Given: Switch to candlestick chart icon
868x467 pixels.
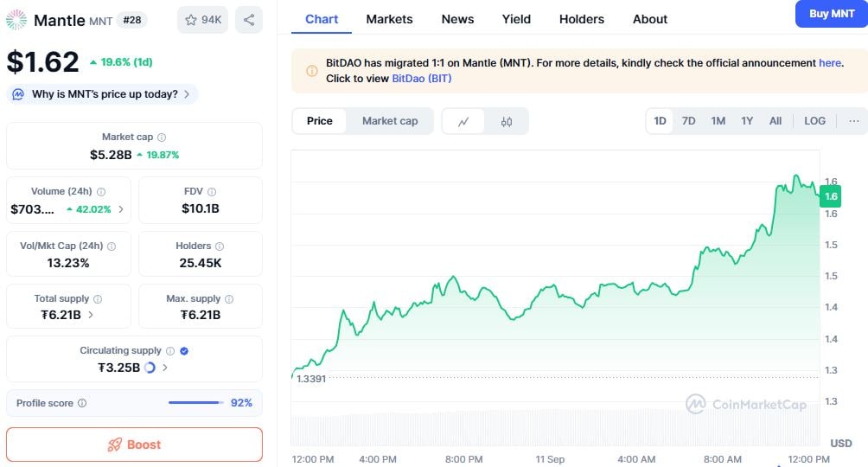Looking at the screenshot, I should (x=507, y=121).
